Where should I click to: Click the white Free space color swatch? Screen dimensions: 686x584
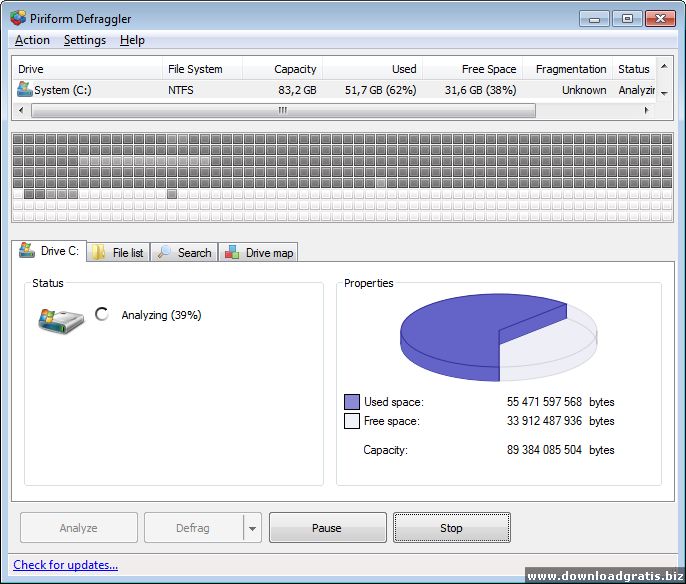(x=351, y=421)
